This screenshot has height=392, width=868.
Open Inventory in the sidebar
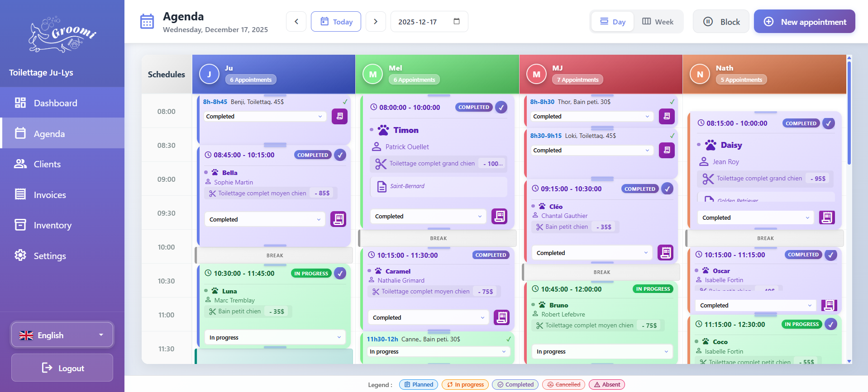coord(62,225)
